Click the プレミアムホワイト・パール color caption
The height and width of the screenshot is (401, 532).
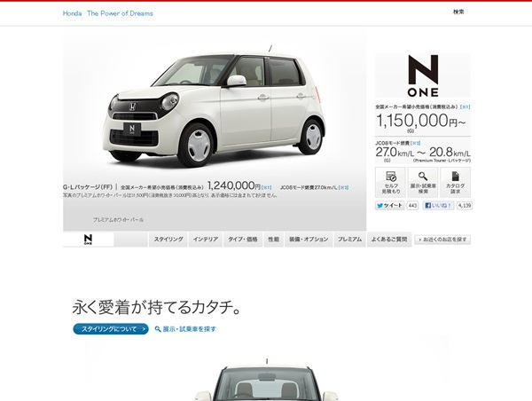click(x=119, y=220)
